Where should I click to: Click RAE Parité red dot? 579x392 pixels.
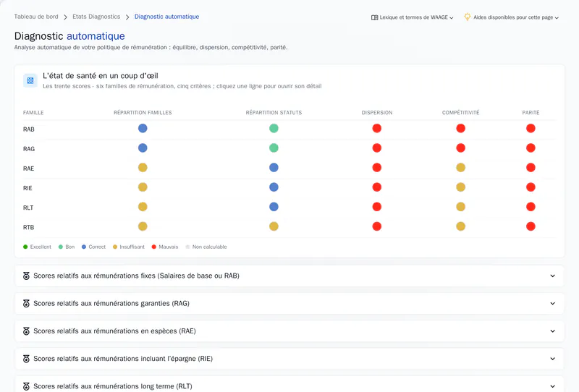(x=531, y=168)
